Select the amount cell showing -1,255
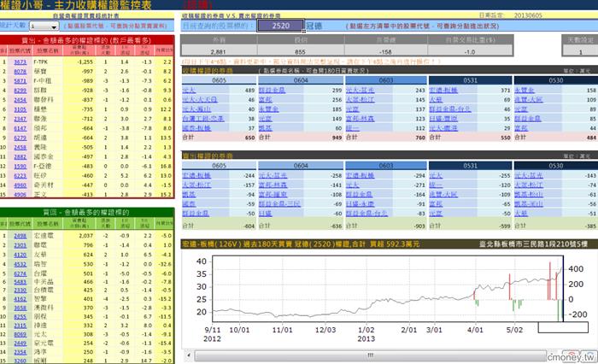Screen dimensions: 598x364 click(x=79, y=62)
